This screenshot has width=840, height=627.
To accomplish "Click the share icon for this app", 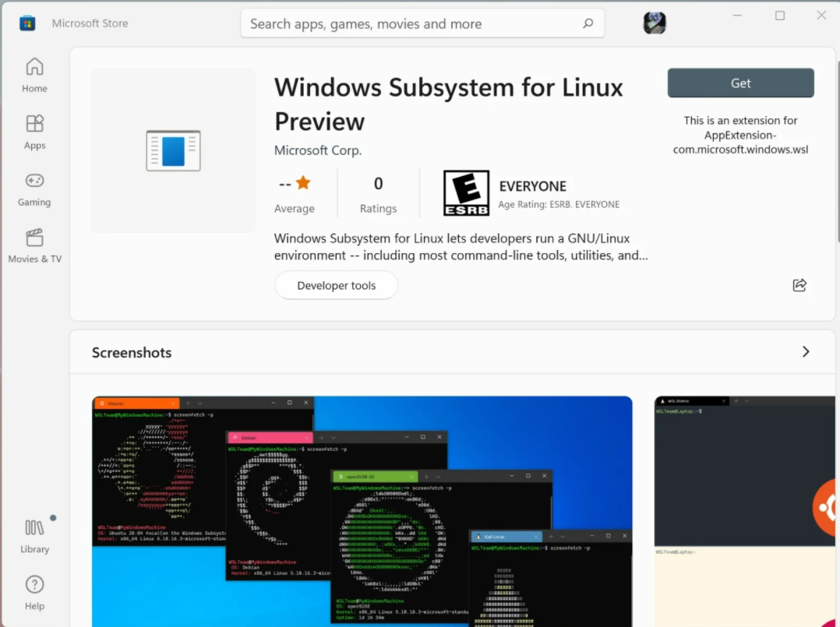I will [799, 285].
